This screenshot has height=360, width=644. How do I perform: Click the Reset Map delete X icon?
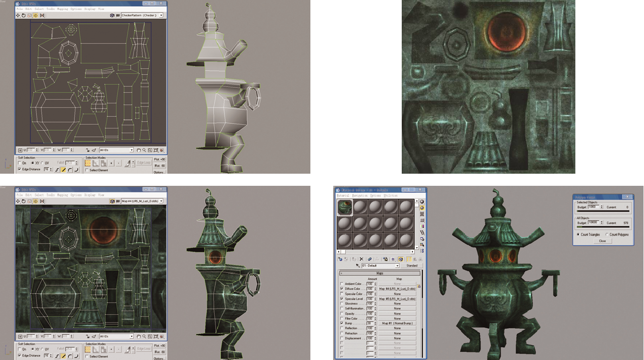[361, 259]
